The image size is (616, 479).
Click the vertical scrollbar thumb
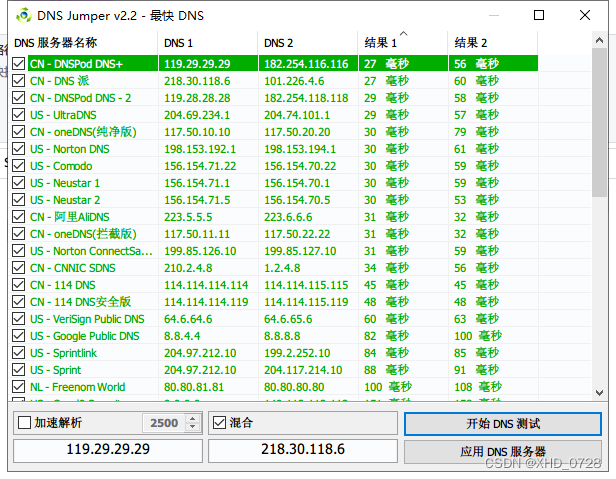(599, 122)
